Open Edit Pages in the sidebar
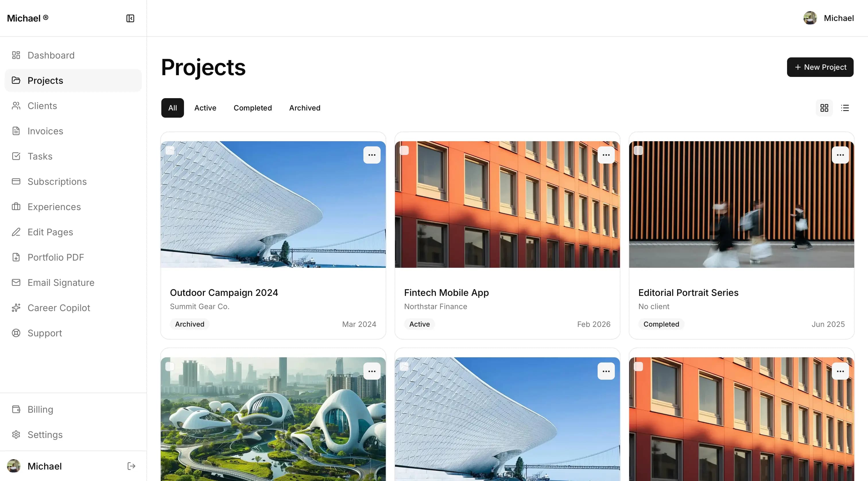The height and width of the screenshot is (481, 868). click(73, 232)
